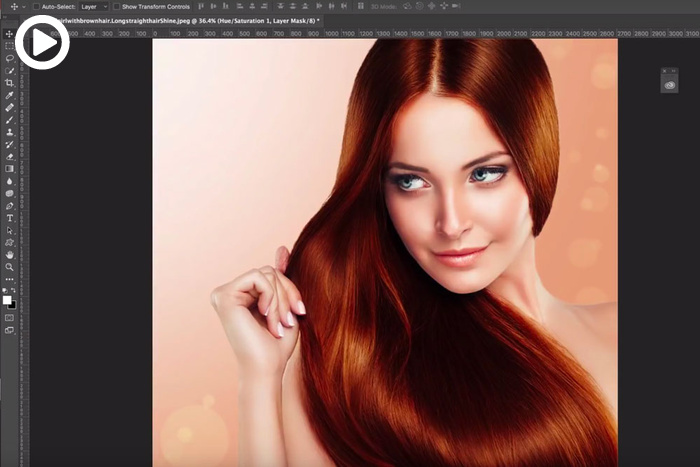Select the Eyedropper tool
The height and width of the screenshot is (467, 700).
(9, 95)
